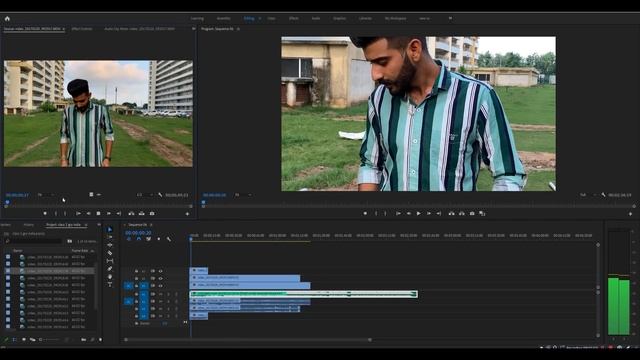640x360 pixels.
Task: Open the Audio Clip Mixer tab
Action: 139,29
